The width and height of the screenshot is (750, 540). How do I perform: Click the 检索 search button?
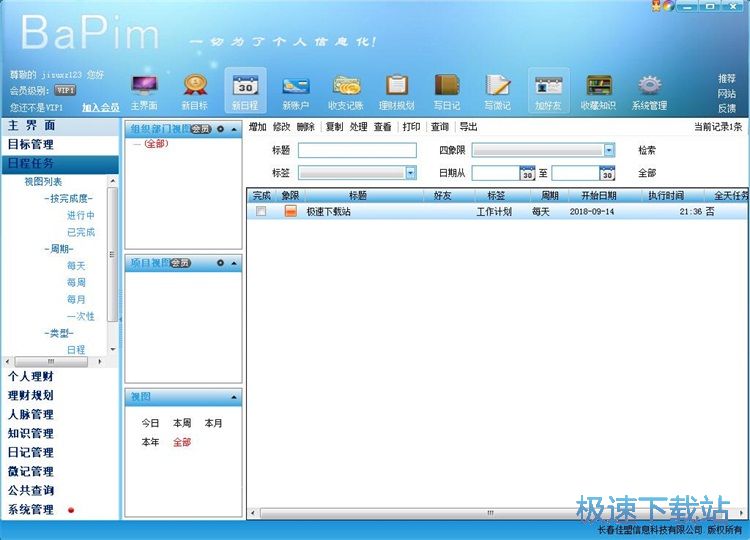pyautogui.click(x=647, y=150)
